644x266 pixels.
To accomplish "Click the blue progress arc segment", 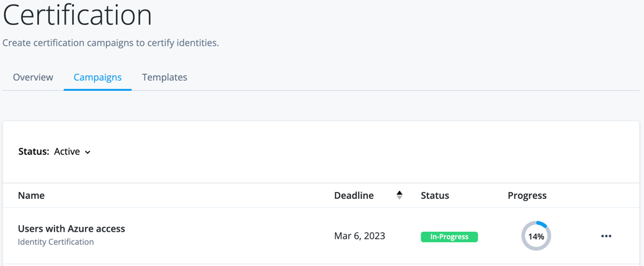I will 542,224.
